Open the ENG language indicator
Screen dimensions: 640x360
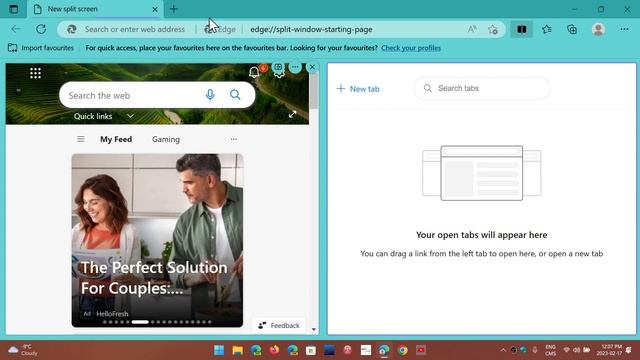pyautogui.click(x=550, y=350)
